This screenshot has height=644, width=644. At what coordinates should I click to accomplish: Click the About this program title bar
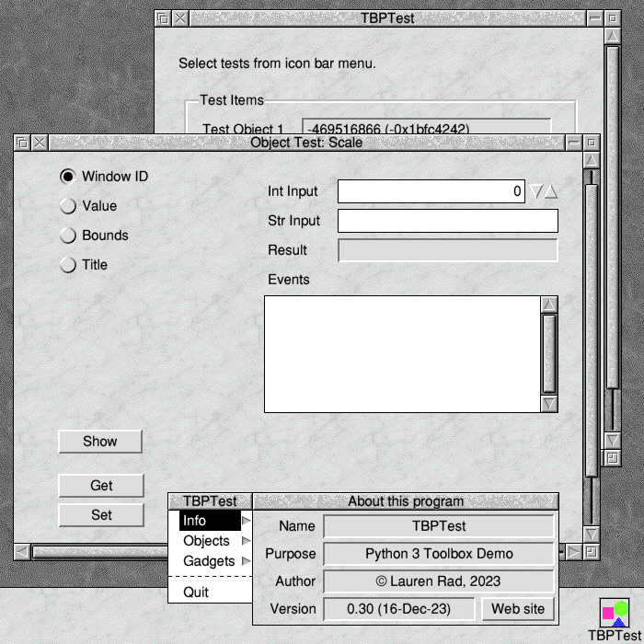[406, 501]
